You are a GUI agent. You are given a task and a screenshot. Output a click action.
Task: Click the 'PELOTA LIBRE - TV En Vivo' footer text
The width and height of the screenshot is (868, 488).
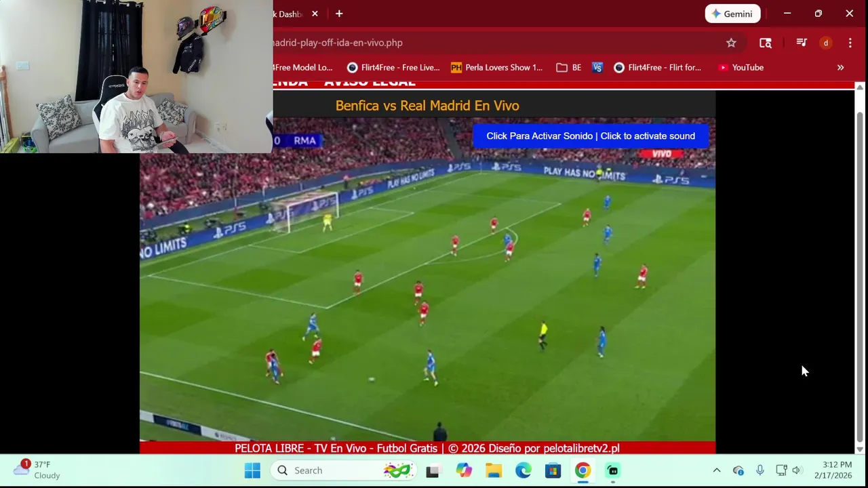(427, 448)
